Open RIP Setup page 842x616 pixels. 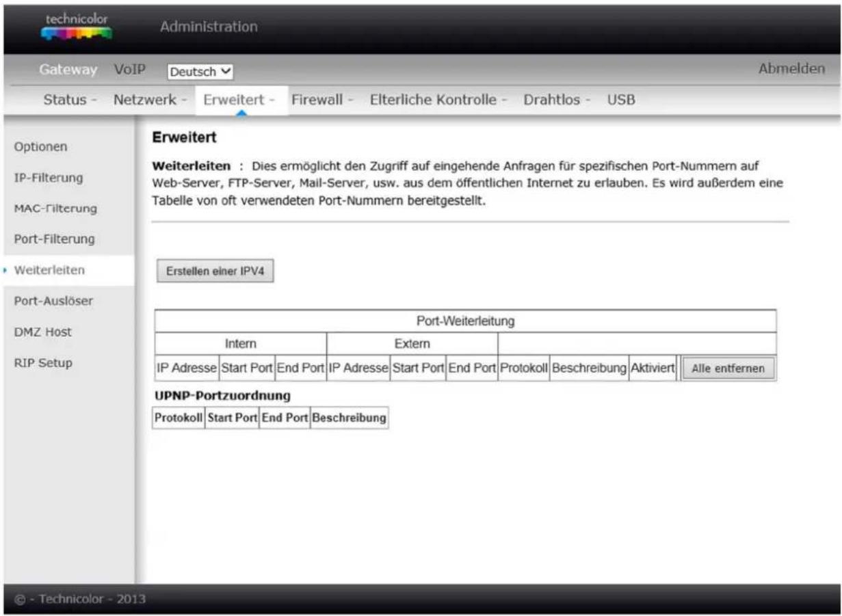pos(43,362)
